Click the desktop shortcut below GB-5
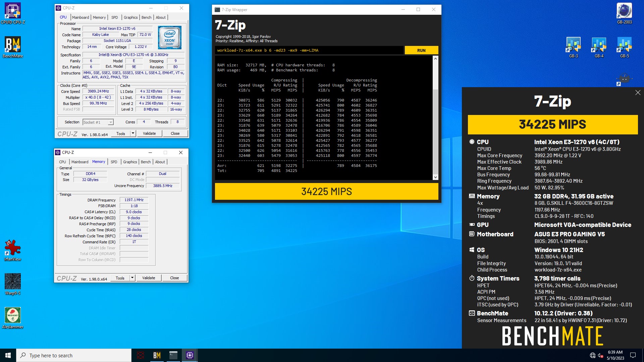The image size is (644, 362). tap(624, 79)
